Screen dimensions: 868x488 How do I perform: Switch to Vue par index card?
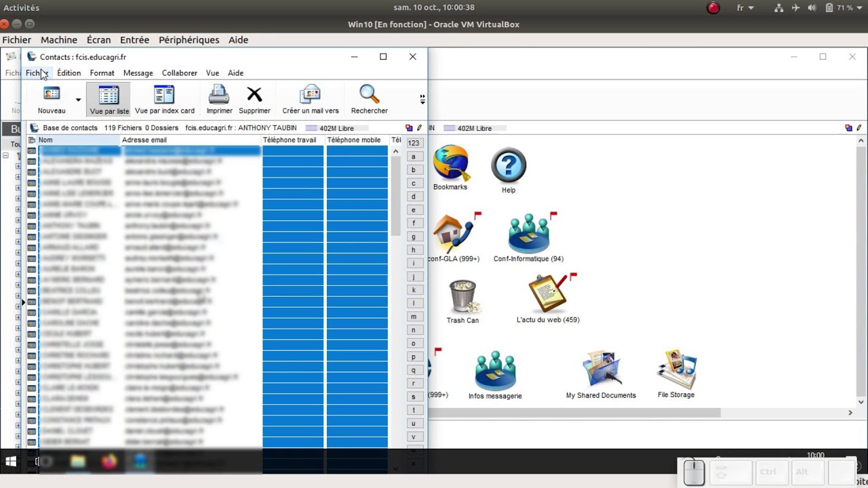(x=164, y=100)
